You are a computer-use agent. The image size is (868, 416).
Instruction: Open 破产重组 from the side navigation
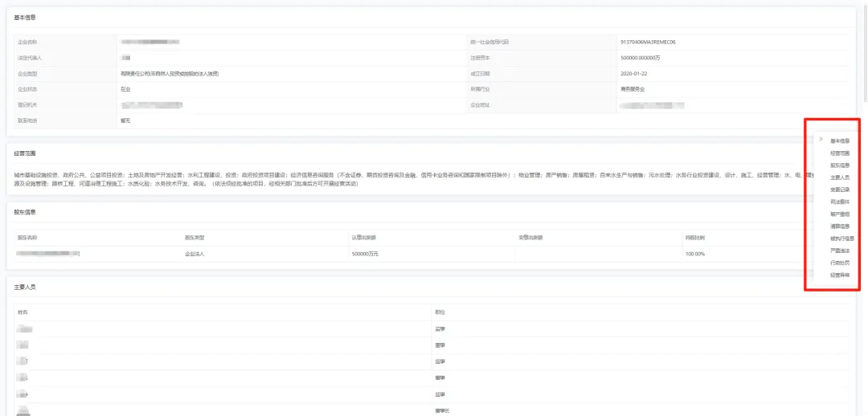(840, 214)
